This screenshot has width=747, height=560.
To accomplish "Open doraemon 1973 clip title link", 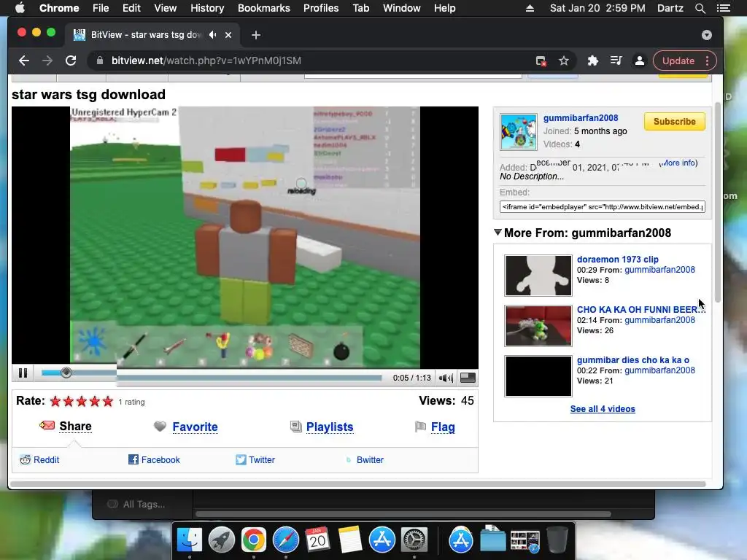I will pos(617,260).
